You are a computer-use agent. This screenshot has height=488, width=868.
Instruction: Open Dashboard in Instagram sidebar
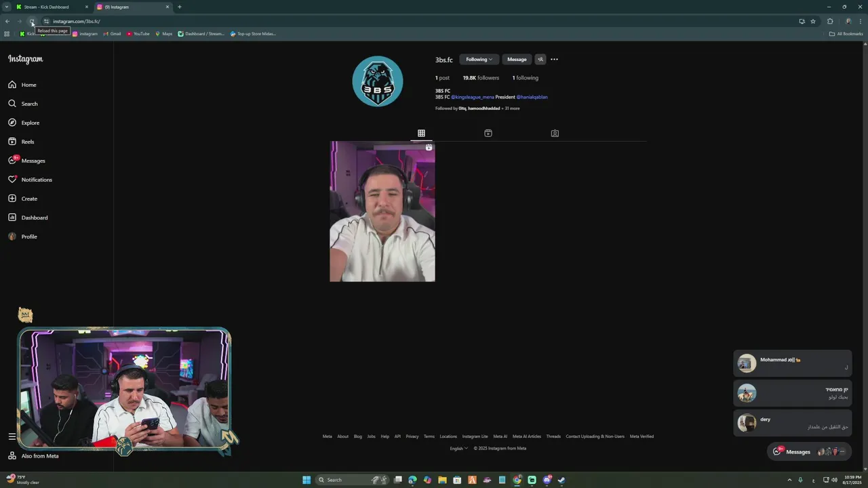28,218
